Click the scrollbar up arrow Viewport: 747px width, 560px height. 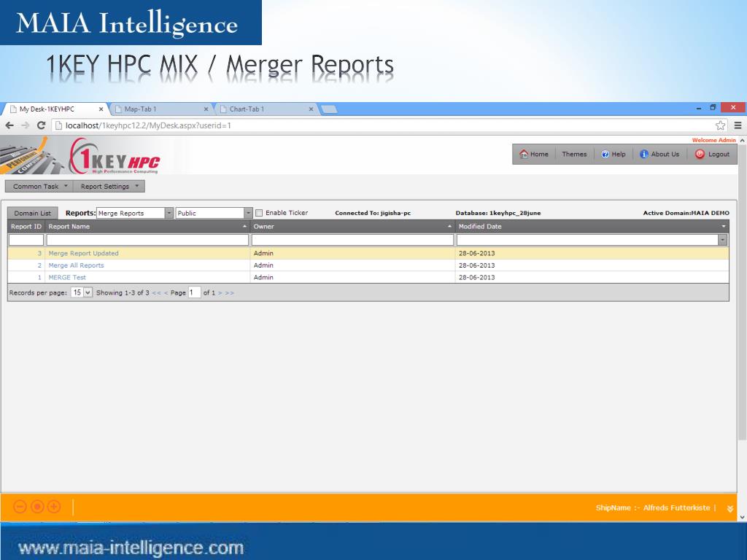(742, 141)
